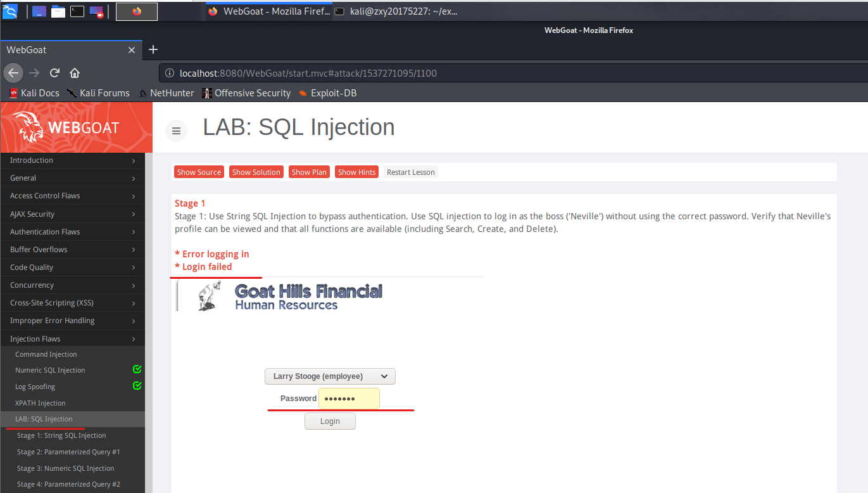Expand the General menu category
The width and height of the screenshot is (868, 493).
pyautogui.click(x=72, y=178)
